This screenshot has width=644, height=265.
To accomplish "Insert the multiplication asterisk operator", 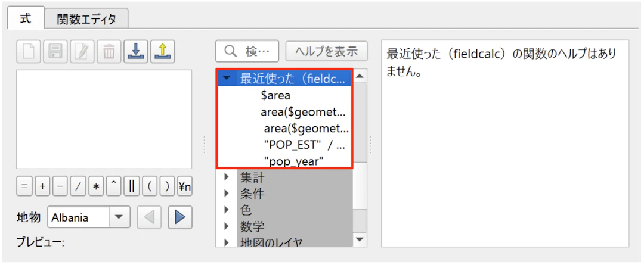I will click(x=96, y=186).
